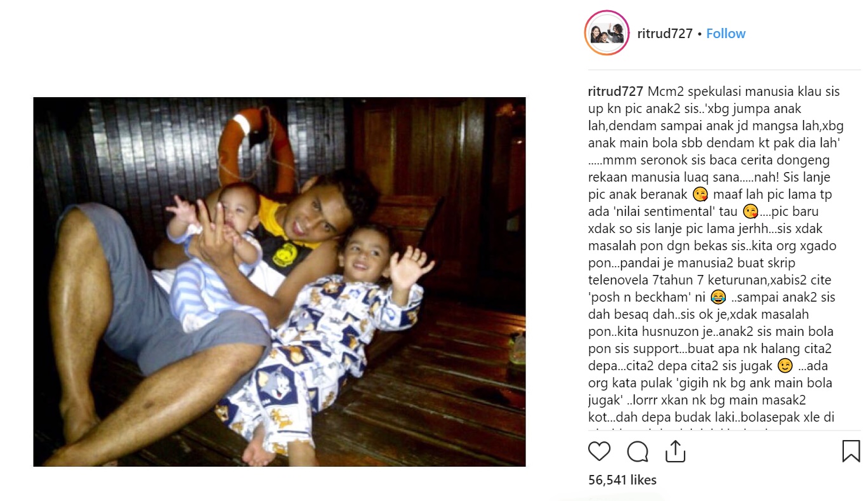The width and height of the screenshot is (868, 501).
Task: Save the post with the bookmark icon
Action: click(x=851, y=451)
